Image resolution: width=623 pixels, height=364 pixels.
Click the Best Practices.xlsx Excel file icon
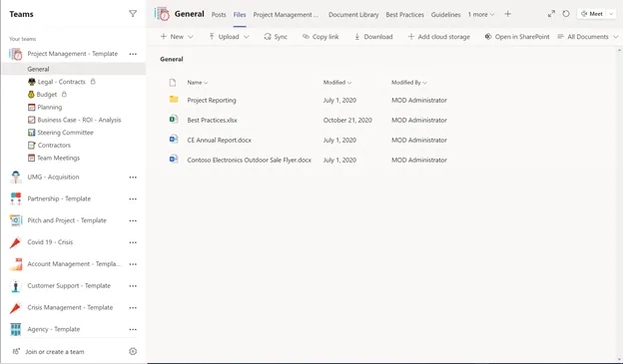[174, 119]
